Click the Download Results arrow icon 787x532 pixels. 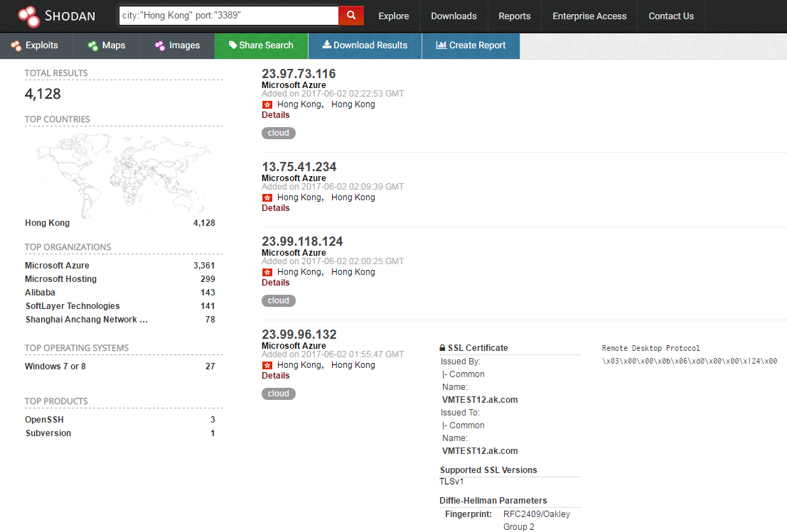click(x=327, y=45)
